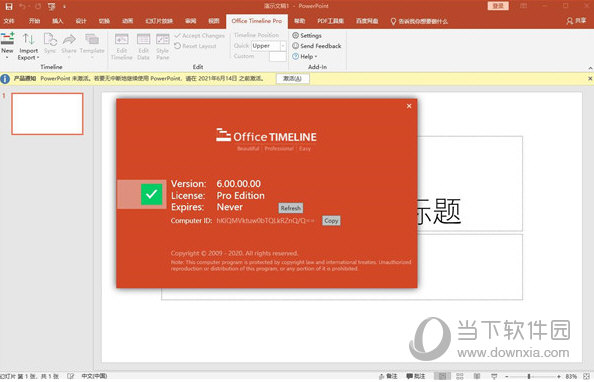Click the 批注 (Comments) button in status bar
This screenshot has height=382, width=594.
(x=416, y=376)
